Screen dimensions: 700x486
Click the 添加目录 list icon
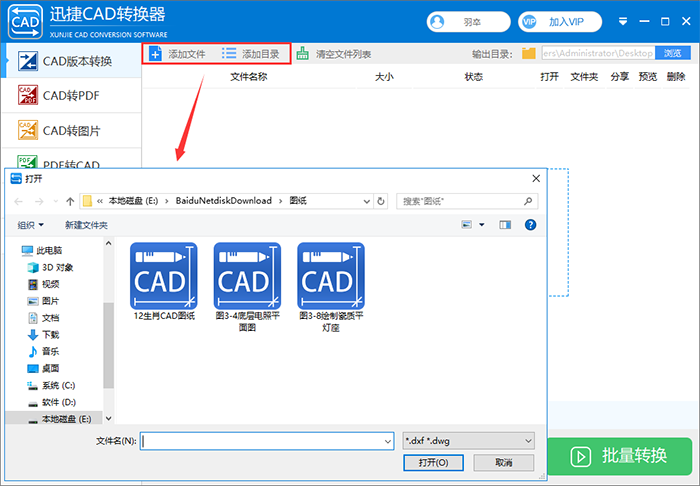(x=229, y=54)
